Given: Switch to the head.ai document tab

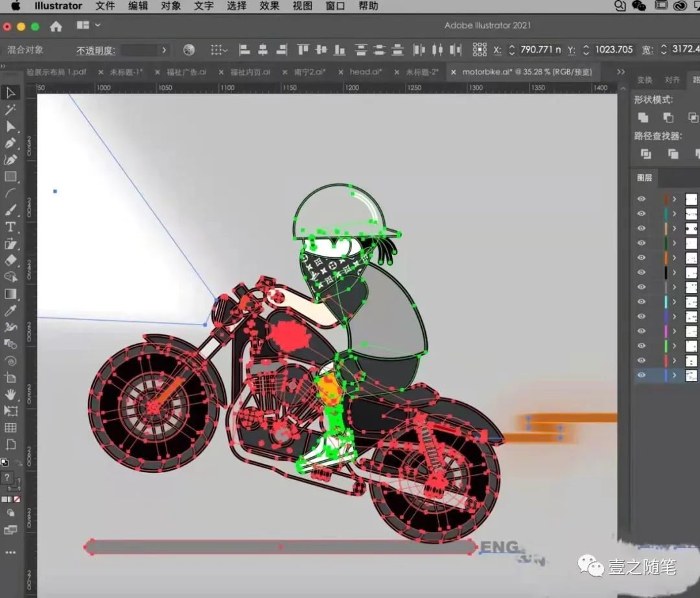Looking at the screenshot, I should point(366,72).
